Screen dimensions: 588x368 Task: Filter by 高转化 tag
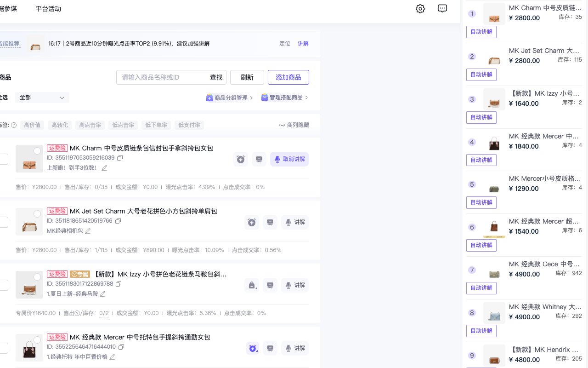point(60,125)
